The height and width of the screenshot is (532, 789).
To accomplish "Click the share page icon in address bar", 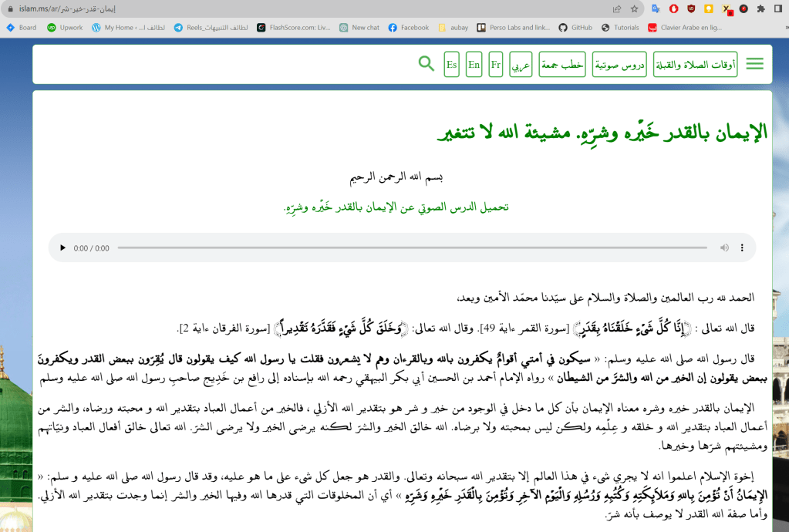I will click(x=617, y=9).
